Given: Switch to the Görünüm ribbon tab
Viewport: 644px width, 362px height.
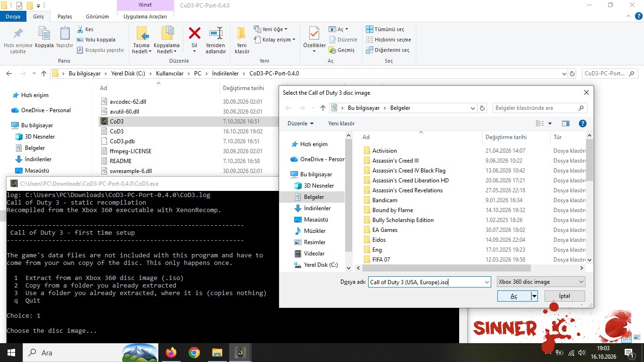Looking at the screenshot, I should pyautogui.click(x=97, y=16).
